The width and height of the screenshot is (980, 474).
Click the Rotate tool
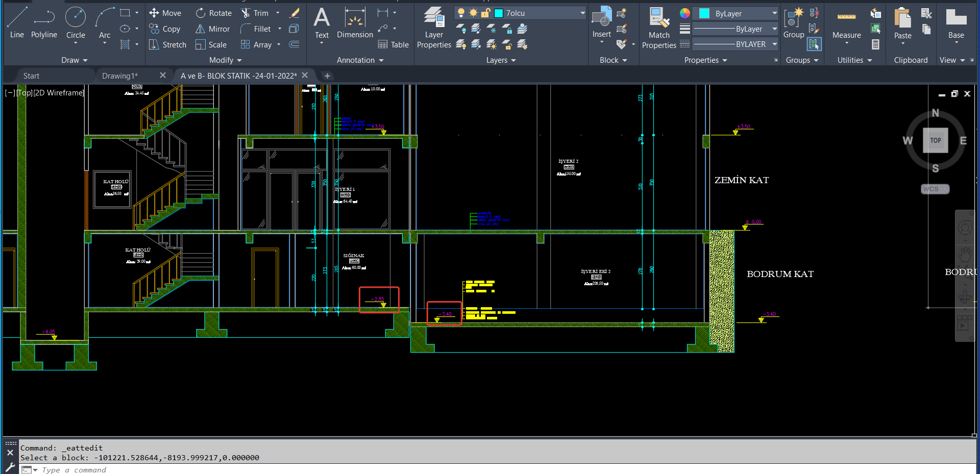pyautogui.click(x=213, y=13)
